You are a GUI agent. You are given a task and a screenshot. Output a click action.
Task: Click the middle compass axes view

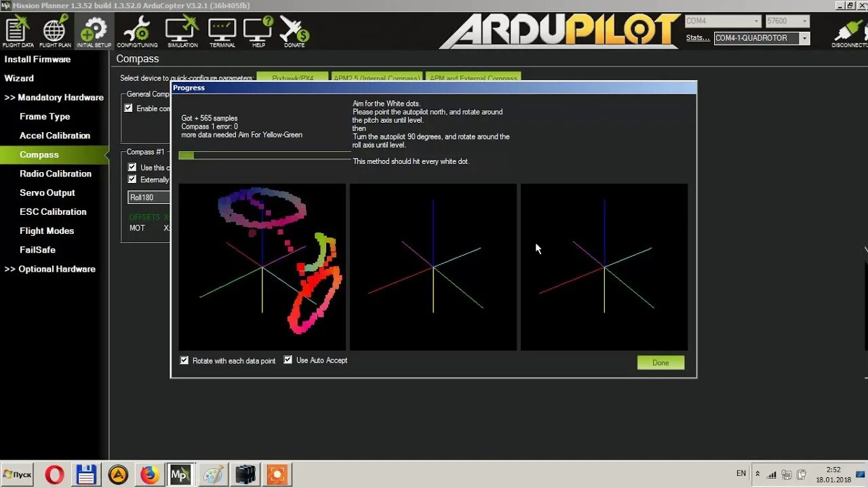(x=433, y=267)
